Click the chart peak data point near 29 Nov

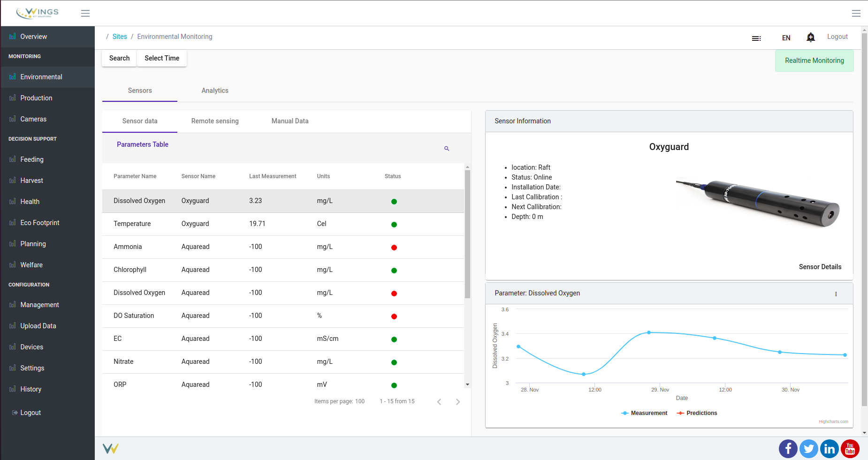pyautogui.click(x=649, y=332)
